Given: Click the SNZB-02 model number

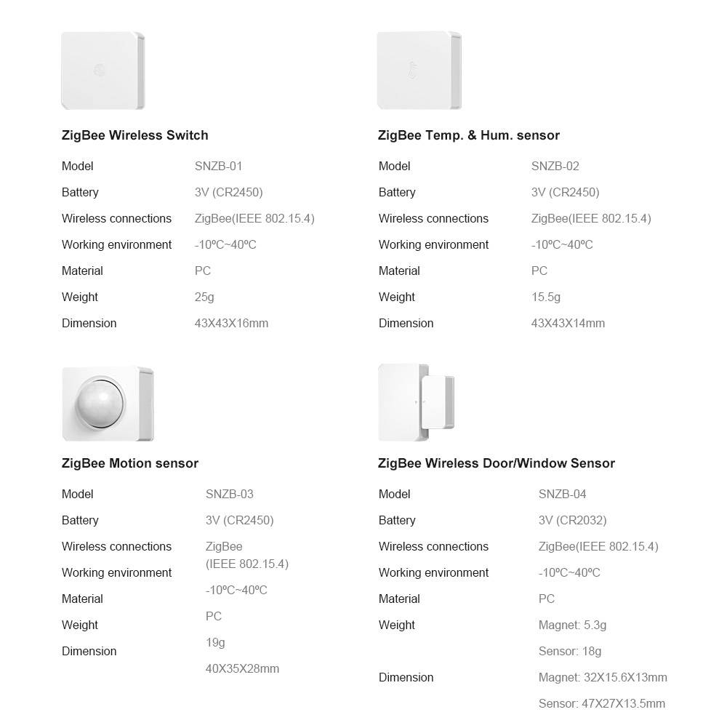Looking at the screenshot, I should 555,166.
